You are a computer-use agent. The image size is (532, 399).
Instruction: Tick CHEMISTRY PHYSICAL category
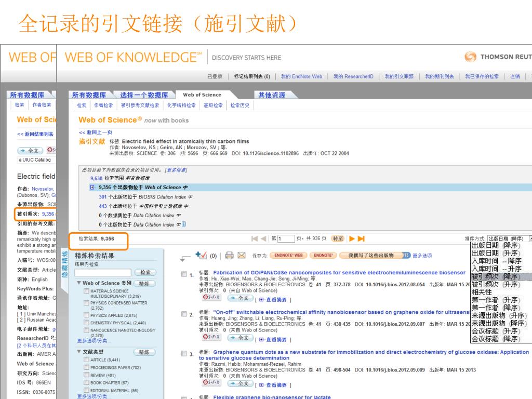[87, 323]
